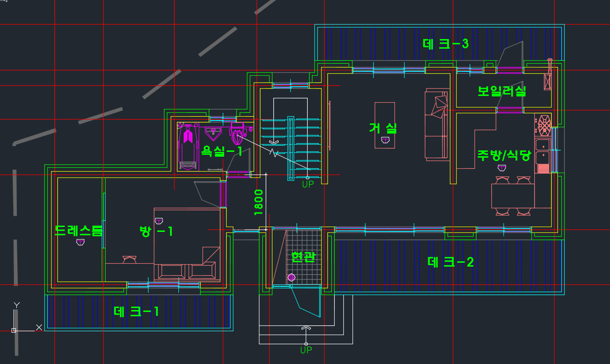Select the dining table in 주방/식당
This screenshot has width=610, height=364.
[513, 196]
